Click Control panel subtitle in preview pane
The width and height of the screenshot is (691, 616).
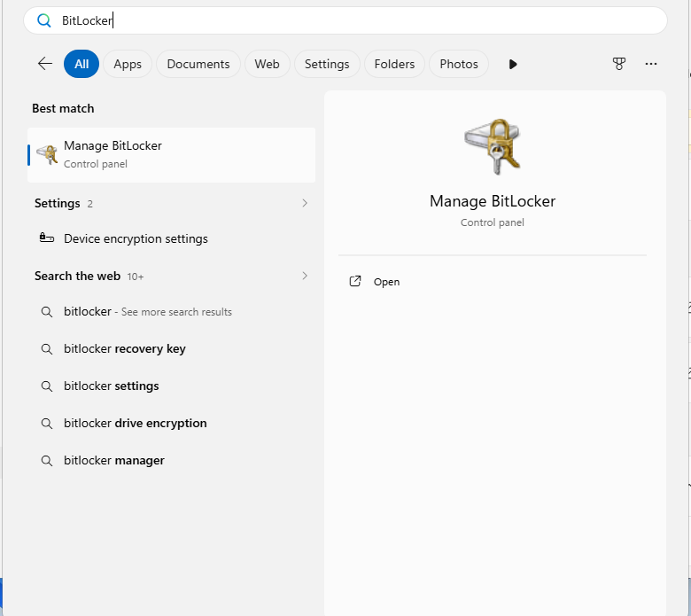pyautogui.click(x=493, y=222)
